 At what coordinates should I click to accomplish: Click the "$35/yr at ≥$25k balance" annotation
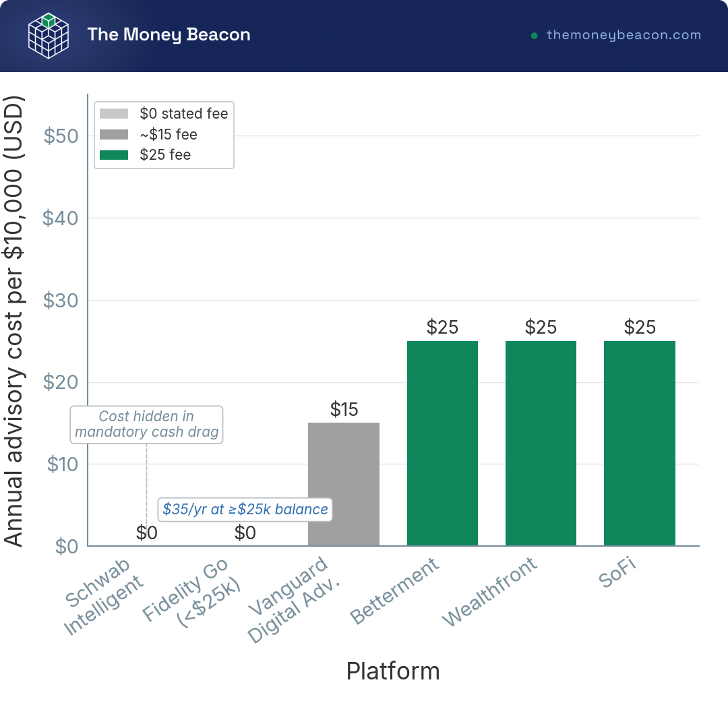coord(245,510)
